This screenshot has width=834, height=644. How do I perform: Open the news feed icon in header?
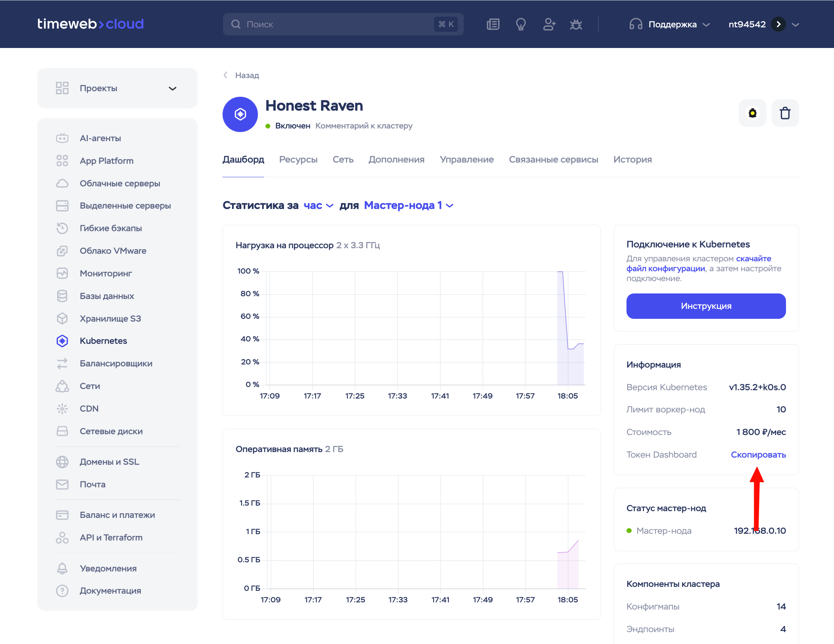(x=493, y=25)
